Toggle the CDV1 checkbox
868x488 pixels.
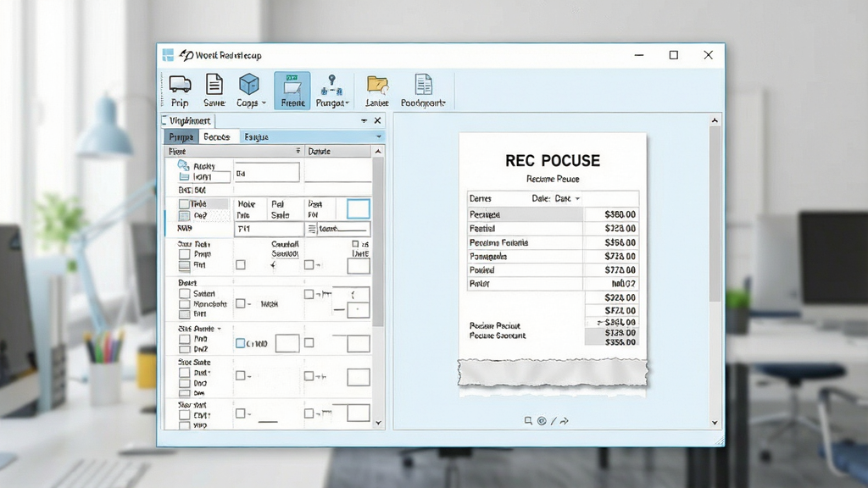184,415
